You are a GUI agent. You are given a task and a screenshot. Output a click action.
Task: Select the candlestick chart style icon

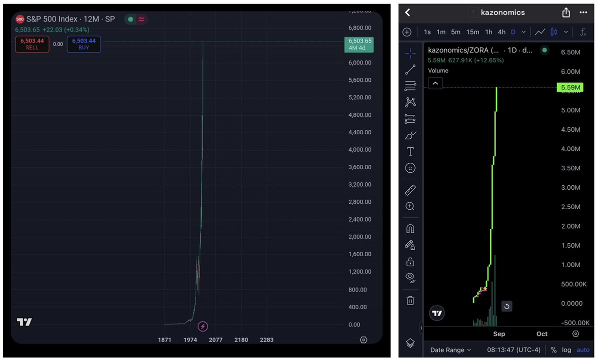coord(553,32)
